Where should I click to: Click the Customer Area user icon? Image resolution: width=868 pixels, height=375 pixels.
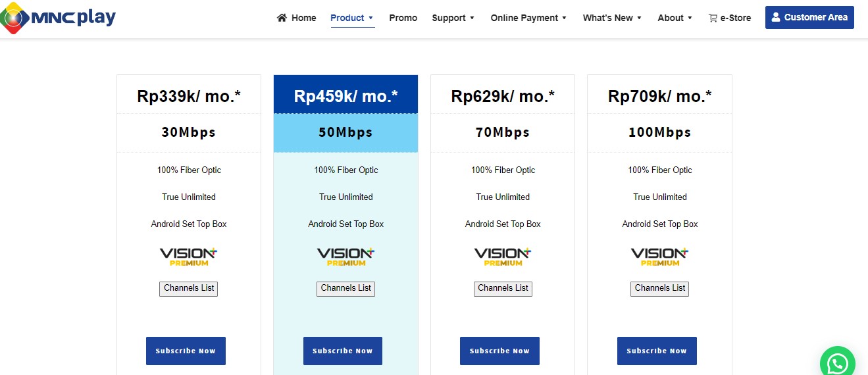[776, 17]
